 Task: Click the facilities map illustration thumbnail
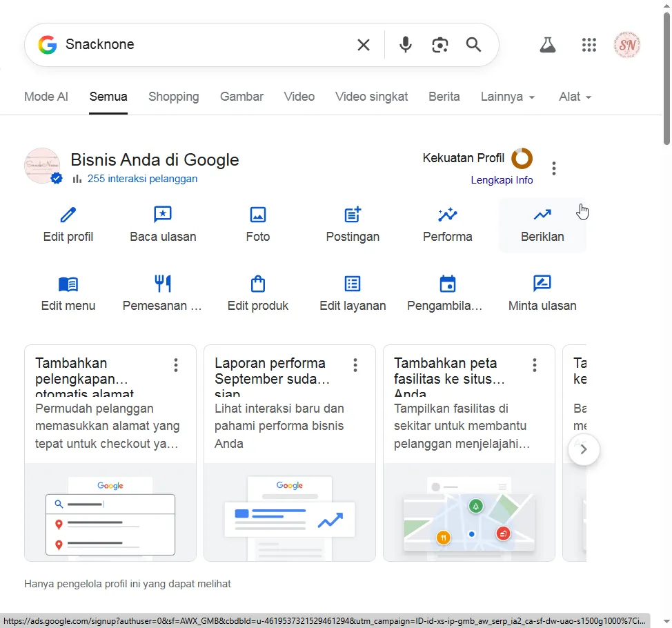click(469, 512)
